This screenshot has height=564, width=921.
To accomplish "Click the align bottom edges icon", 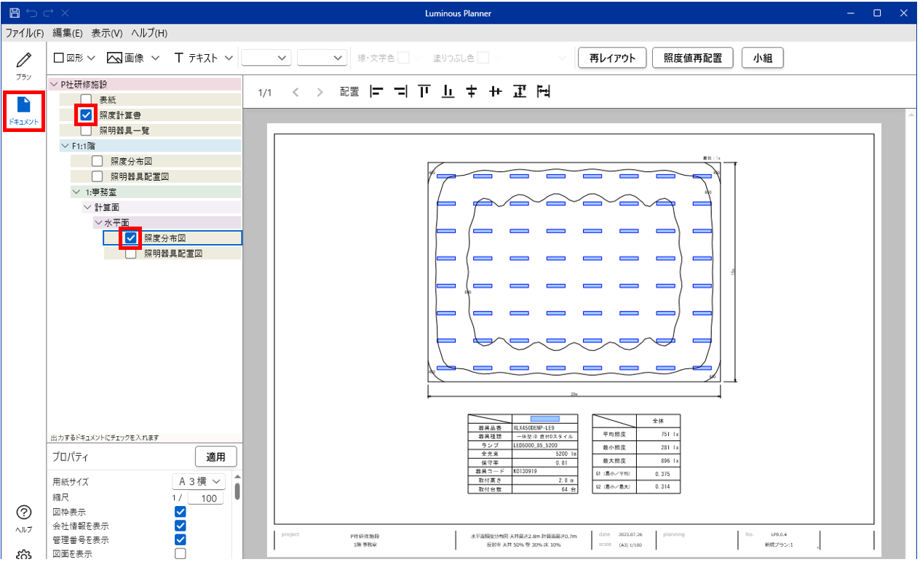I will tap(448, 92).
